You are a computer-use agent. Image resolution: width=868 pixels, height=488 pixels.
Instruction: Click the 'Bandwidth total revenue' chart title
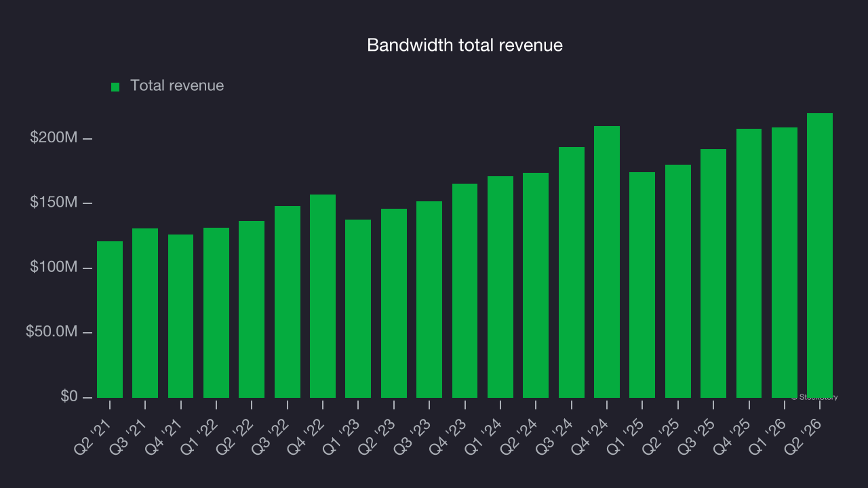465,45
